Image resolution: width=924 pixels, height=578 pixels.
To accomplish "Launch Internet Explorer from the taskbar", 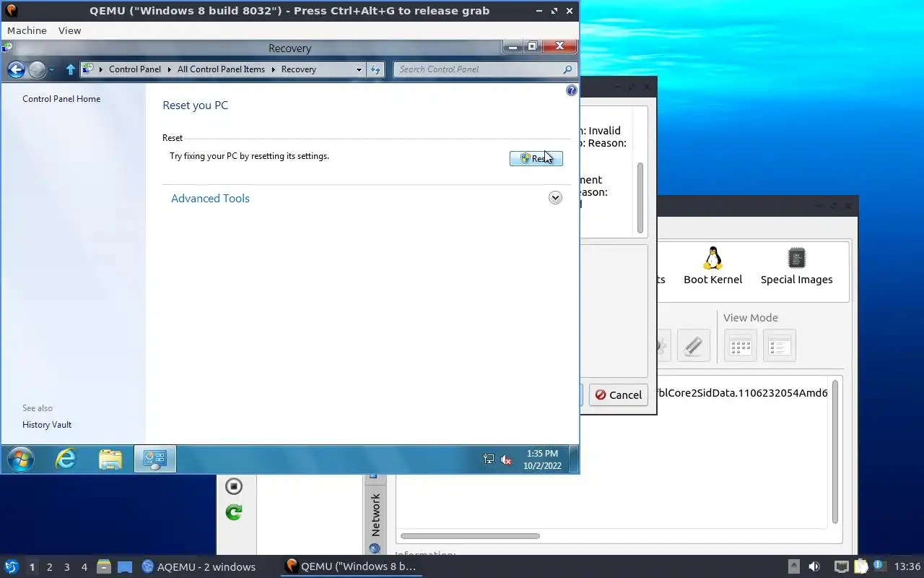I will [x=66, y=459].
